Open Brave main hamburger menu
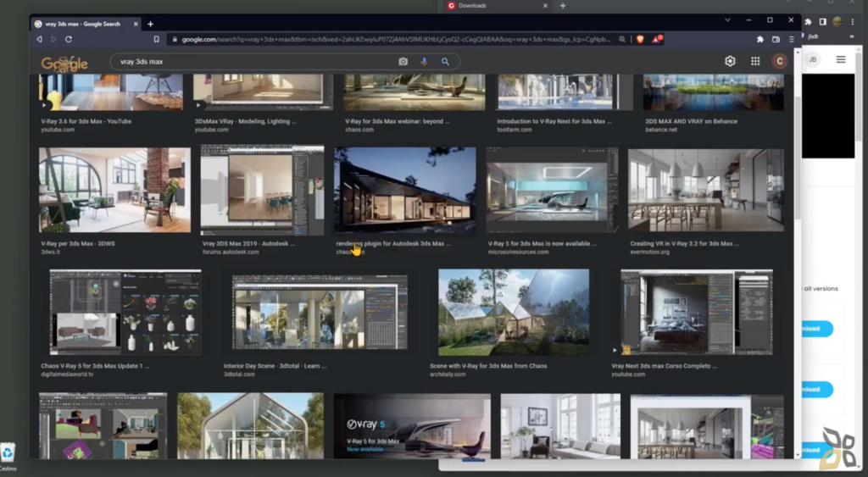 pos(792,39)
